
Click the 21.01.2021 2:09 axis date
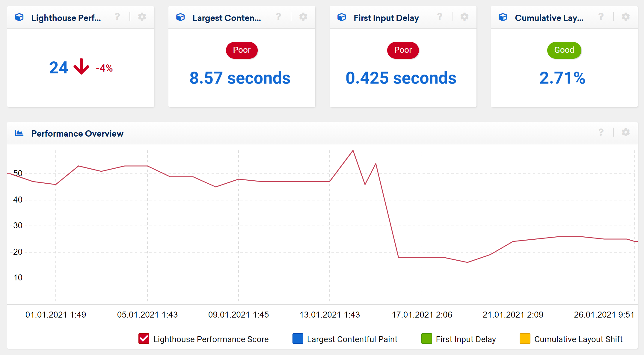513,315
